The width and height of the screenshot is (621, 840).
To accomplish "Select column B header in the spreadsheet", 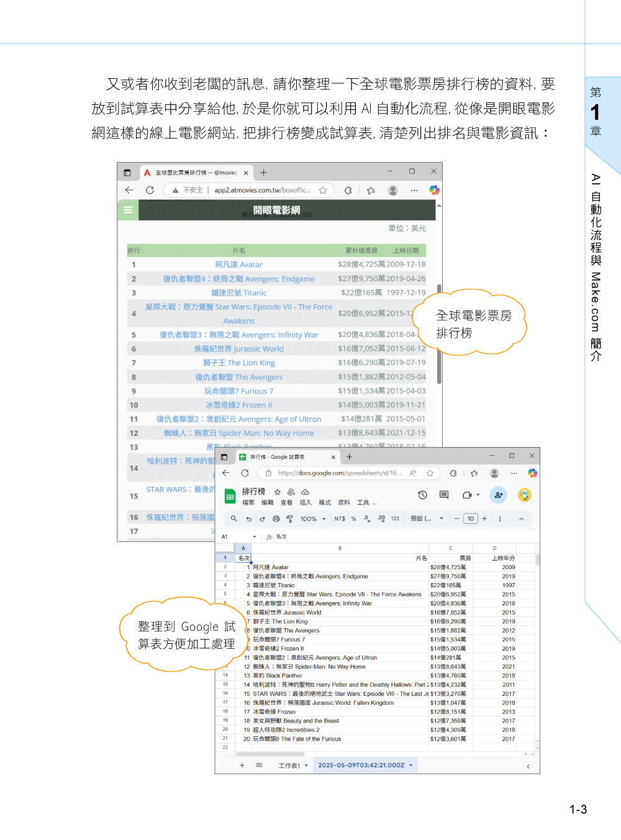I will tap(340, 548).
